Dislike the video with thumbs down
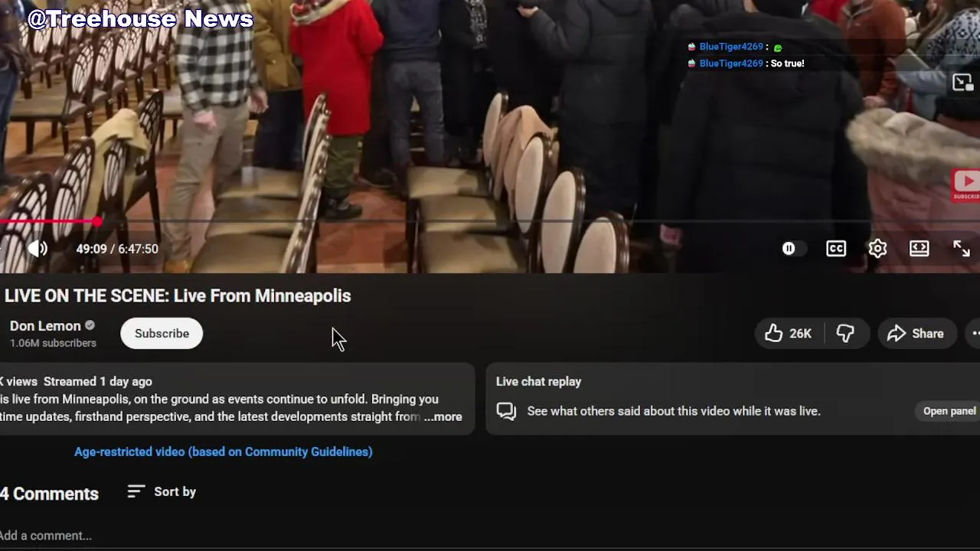Viewport: 980px width, 551px height. coord(845,334)
